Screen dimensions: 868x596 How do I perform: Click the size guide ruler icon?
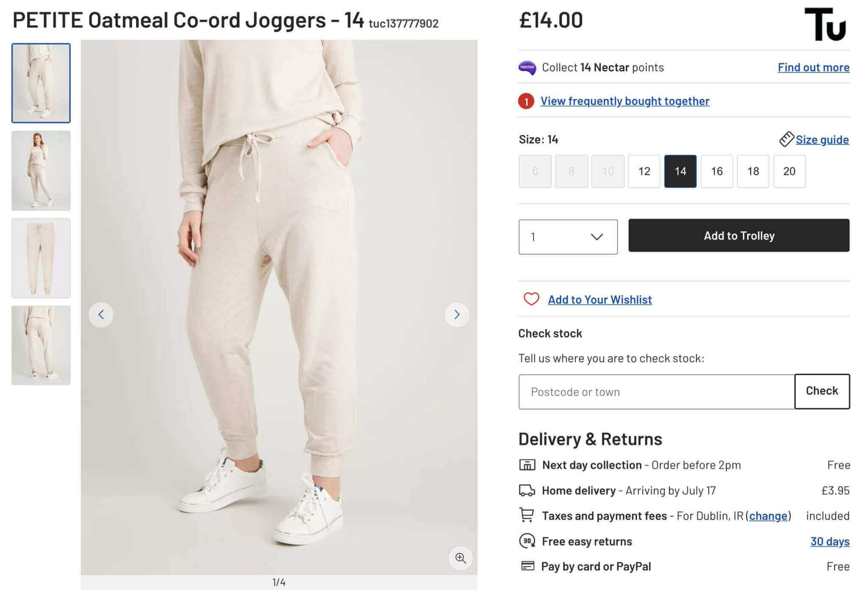786,139
